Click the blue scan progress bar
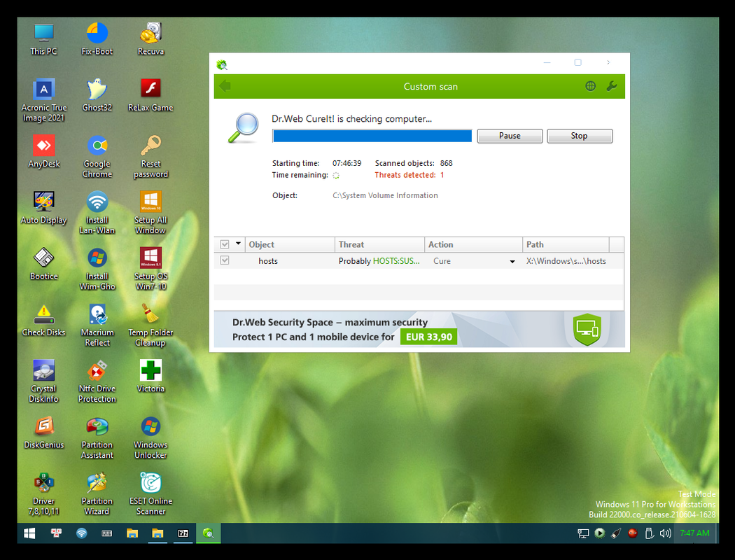Image resolution: width=735 pixels, height=560 pixels. 372,136
